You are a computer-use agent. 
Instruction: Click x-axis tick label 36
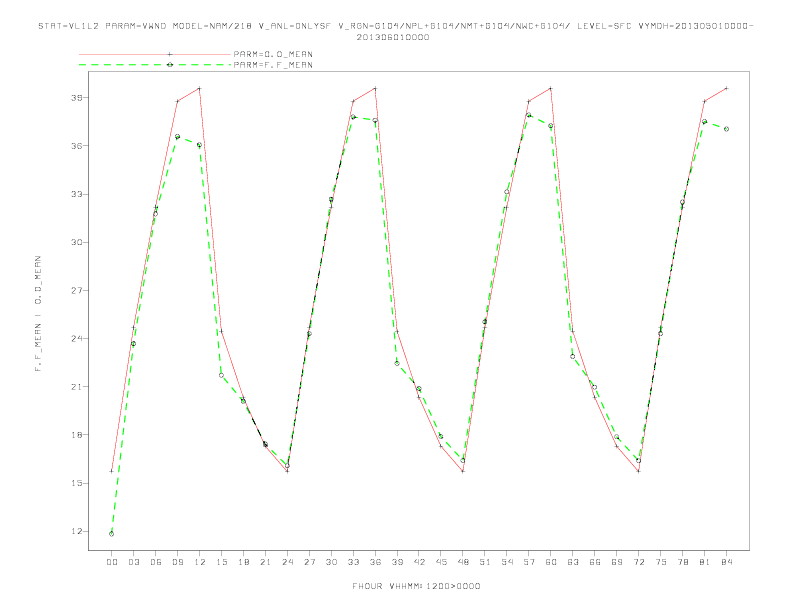tap(375, 562)
